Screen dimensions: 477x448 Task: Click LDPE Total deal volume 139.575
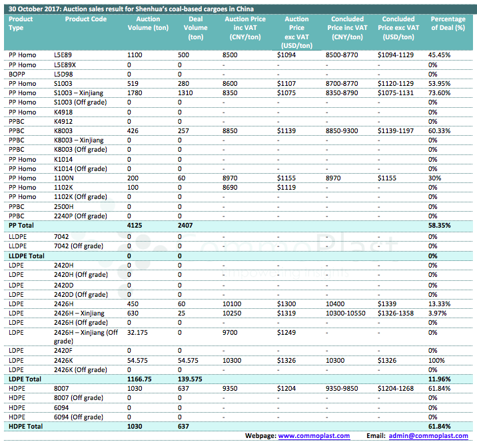(x=190, y=379)
